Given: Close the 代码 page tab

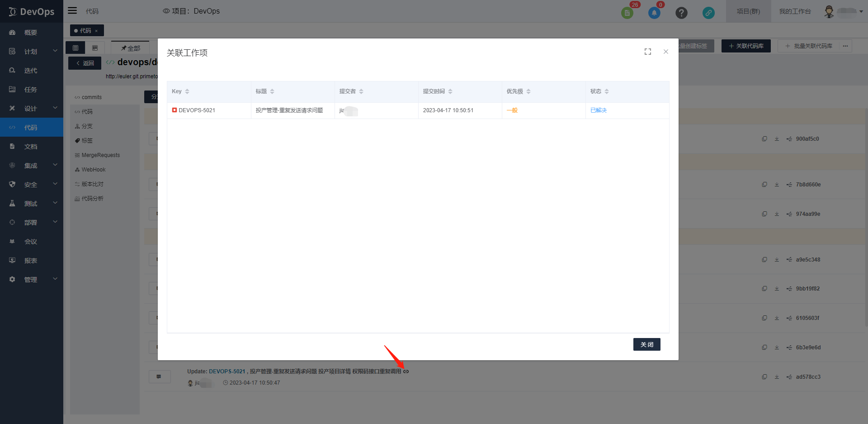Looking at the screenshot, I should click(96, 31).
